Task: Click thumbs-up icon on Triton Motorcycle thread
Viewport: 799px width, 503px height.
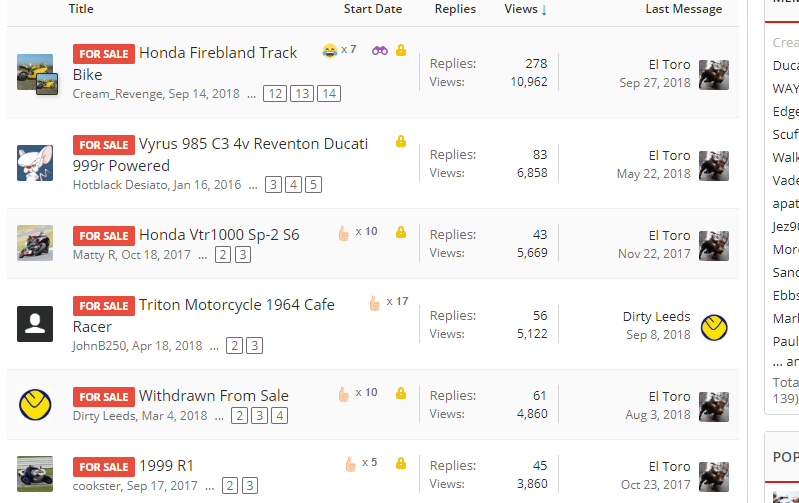Action: 375,303
